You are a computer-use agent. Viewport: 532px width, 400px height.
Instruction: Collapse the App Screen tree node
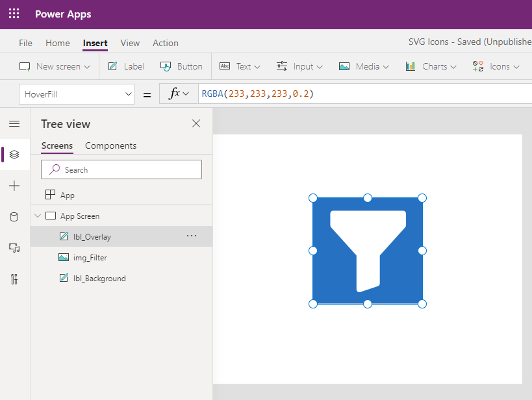(x=38, y=216)
